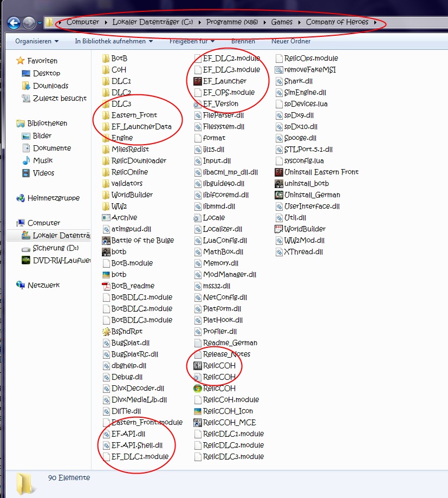The width and height of the screenshot is (448, 498).
Task: Select Battle of the Bulge application icon
Action: pyautogui.click(x=106, y=241)
